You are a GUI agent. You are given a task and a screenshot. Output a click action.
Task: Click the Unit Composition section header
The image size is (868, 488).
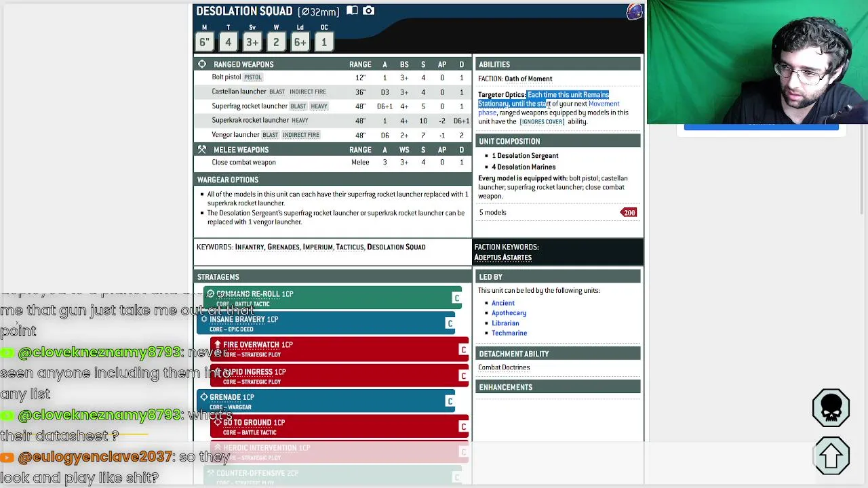click(x=557, y=141)
